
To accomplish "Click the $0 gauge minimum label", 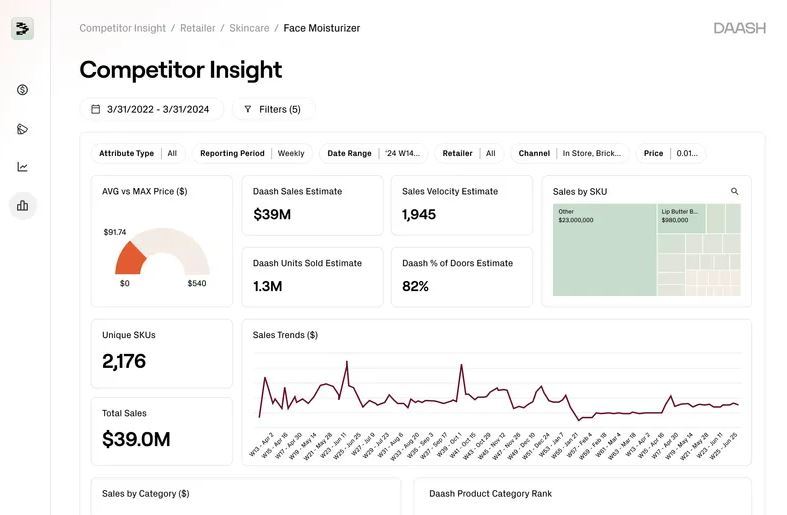I will (x=124, y=283).
